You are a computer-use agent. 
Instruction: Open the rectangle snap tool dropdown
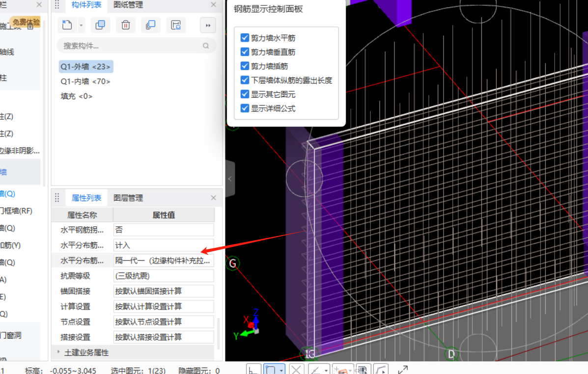coord(281,370)
